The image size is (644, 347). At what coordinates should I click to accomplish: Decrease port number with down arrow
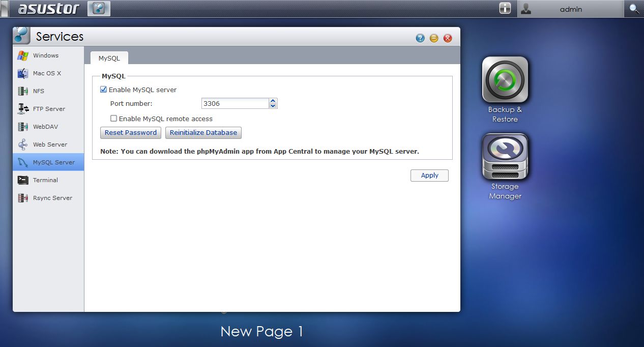[x=273, y=106]
